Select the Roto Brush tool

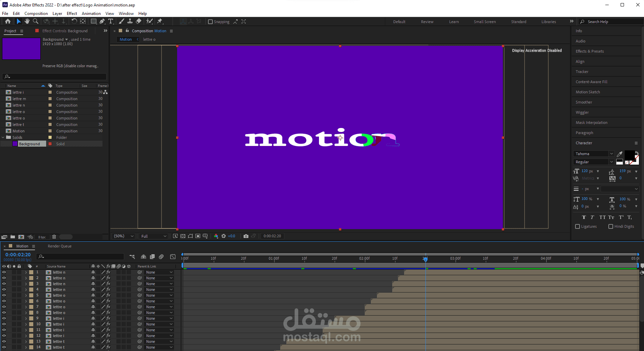click(149, 21)
